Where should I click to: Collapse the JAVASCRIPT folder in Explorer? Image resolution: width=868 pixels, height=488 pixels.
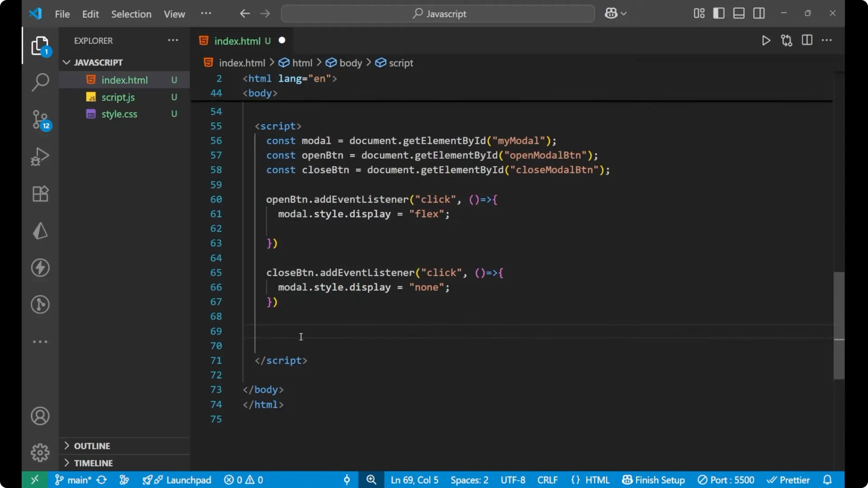66,62
